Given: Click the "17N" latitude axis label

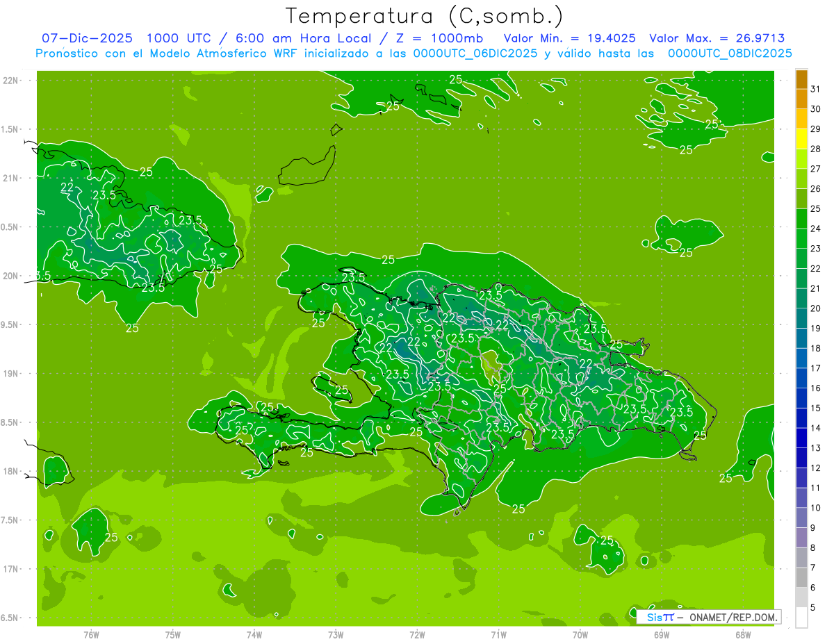Looking at the screenshot, I should 10,569.
